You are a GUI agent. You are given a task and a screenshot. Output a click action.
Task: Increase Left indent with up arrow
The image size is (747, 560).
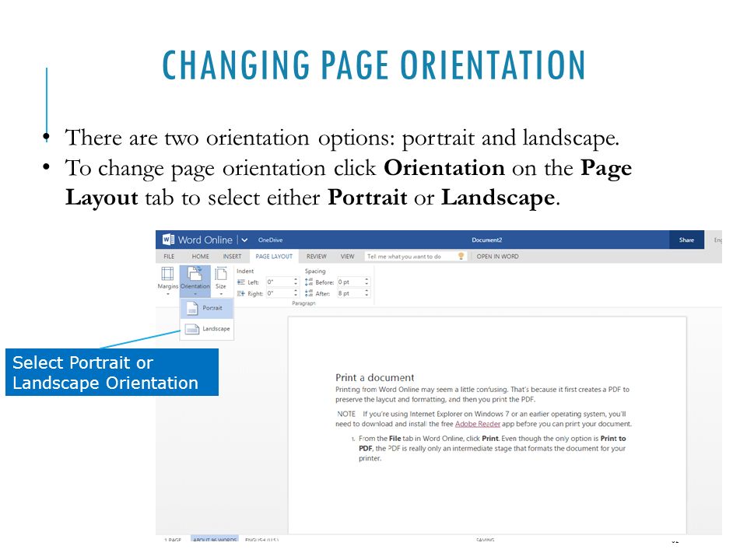point(296,280)
